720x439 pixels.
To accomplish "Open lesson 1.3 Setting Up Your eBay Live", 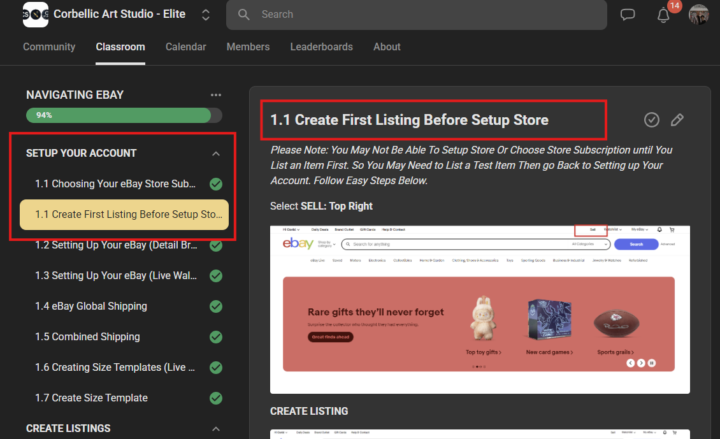I will coord(116,276).
